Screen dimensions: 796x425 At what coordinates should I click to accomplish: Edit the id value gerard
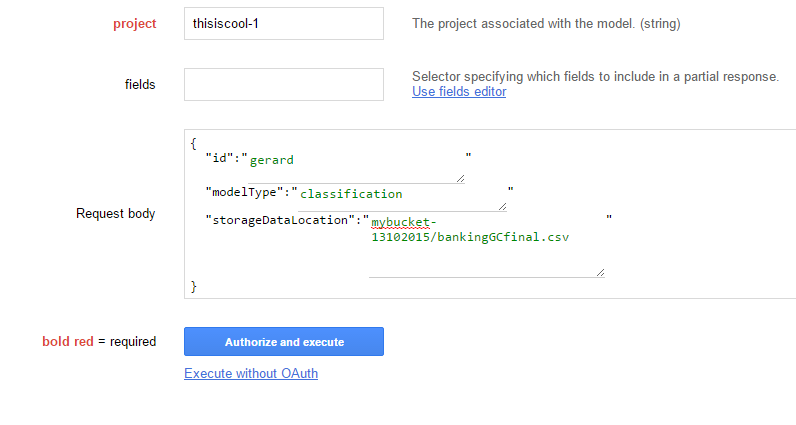pyautogui.click(x=356, y=168)
